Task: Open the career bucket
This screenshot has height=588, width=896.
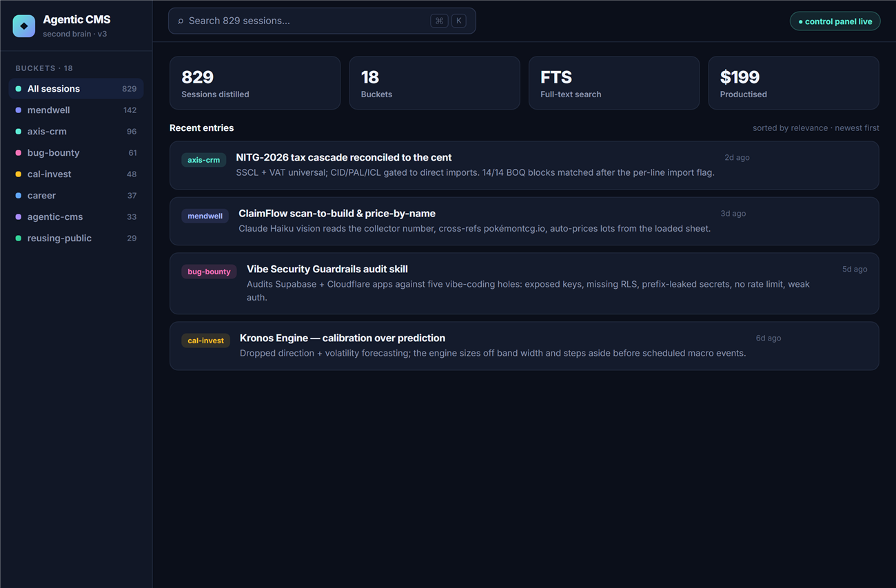Action: click(76, 196)
